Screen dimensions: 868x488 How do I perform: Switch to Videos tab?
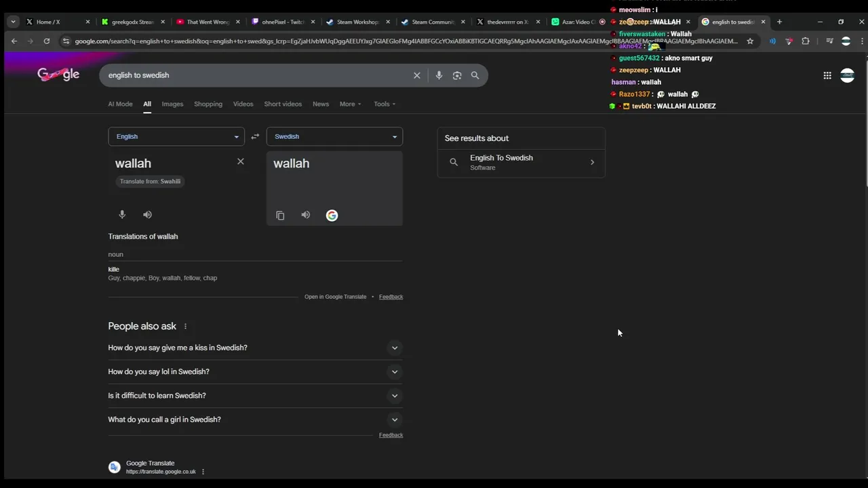[x=243, y=104]
